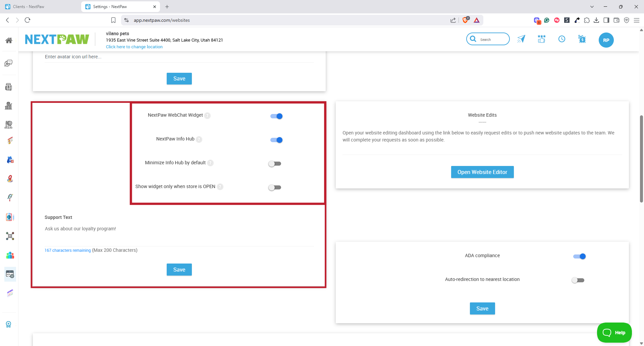Reload the current page
This screenshot has width=644, height=346.
pos(28,20)
